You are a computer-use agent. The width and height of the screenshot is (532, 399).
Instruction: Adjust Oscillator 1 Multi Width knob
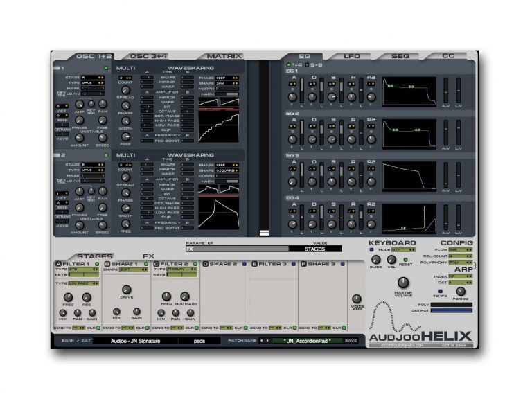click(x=125, y=121)
